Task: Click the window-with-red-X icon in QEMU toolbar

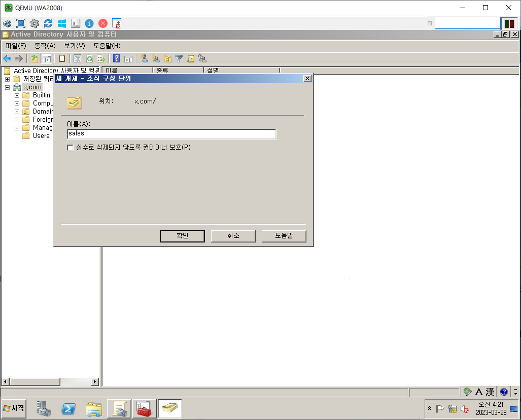Action: point(117,23)
